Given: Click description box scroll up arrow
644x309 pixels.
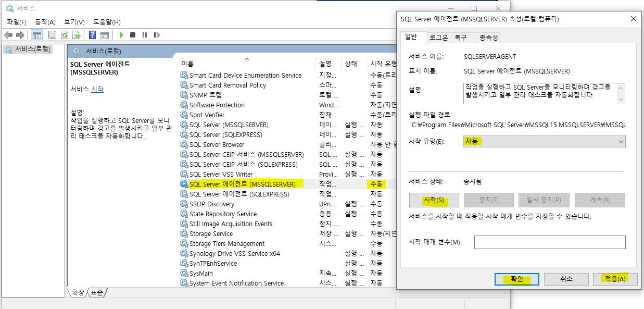Looking at the screenshot, I should pyautogui.click(x=620, y=88).
